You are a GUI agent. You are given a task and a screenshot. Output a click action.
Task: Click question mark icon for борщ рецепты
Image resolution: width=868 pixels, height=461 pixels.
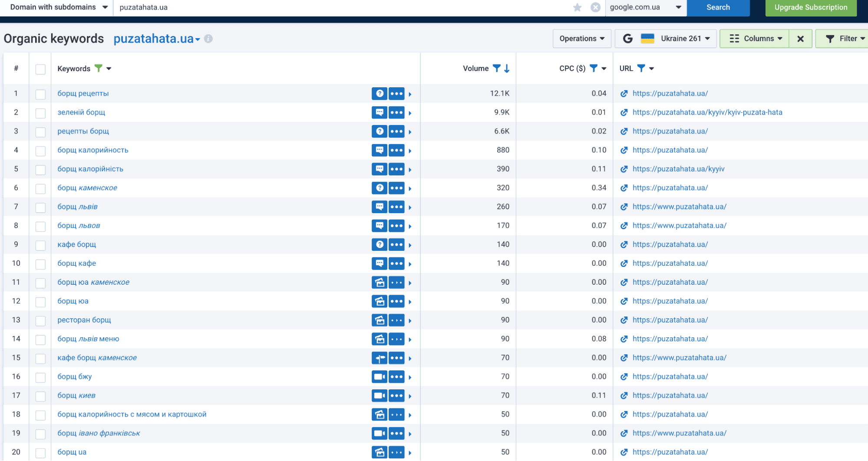[x=380, y=93]
